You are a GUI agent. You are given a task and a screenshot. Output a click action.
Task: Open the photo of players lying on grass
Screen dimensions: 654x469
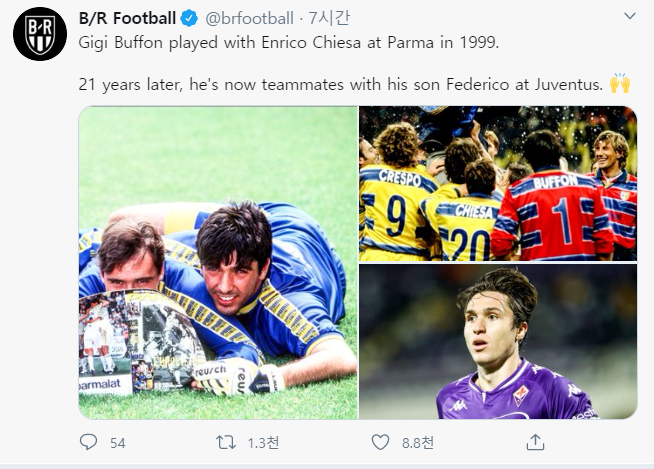(218, 262)
